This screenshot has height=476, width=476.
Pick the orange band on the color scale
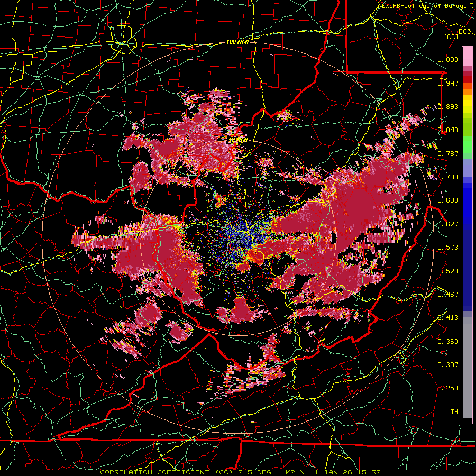[467, 91]
